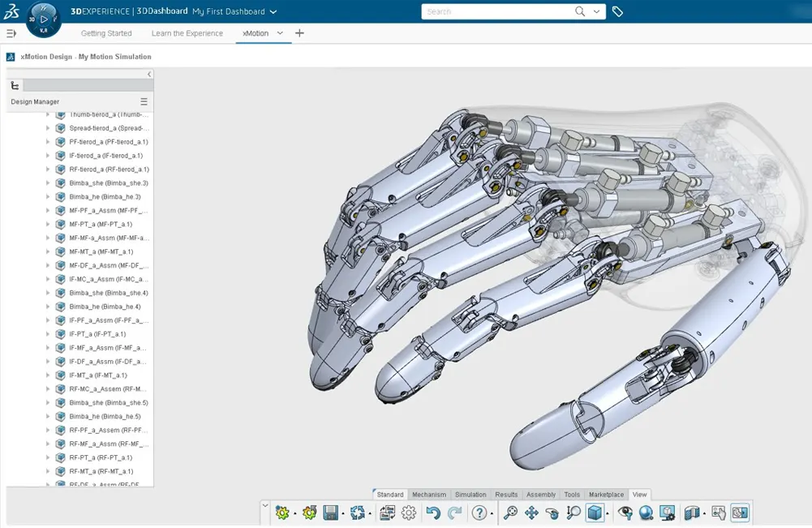
Task: Click the tag icon beside search
Action: [617, 11]
